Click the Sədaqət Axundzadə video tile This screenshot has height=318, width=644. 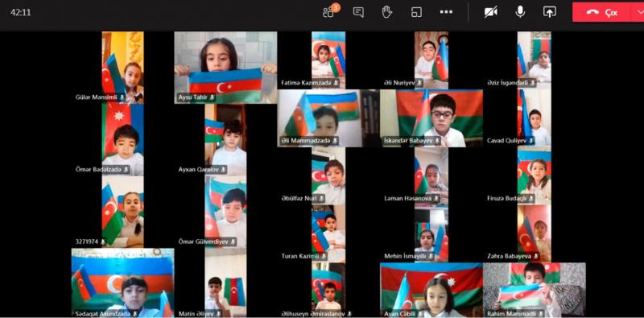(x=123, y=283)
